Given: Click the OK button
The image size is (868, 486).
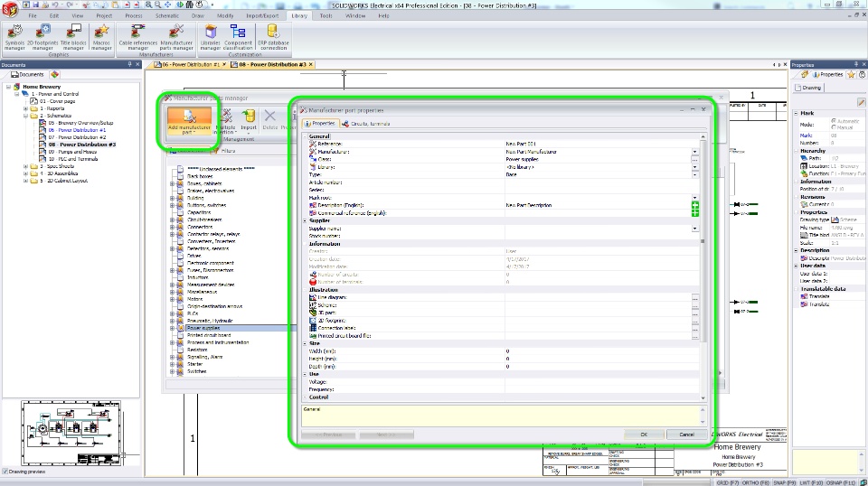Looking at the screenshot, I should (x=643, y=435).
